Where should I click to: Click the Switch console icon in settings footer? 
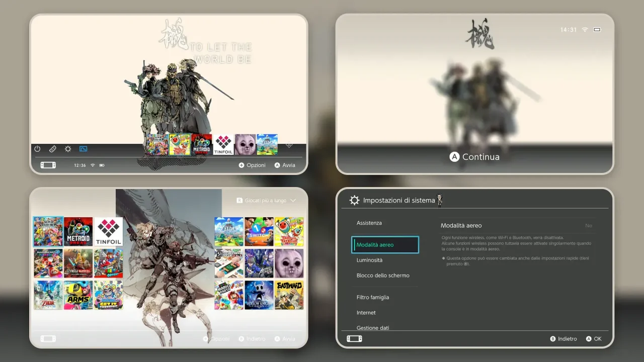click(x=354, y=339)
